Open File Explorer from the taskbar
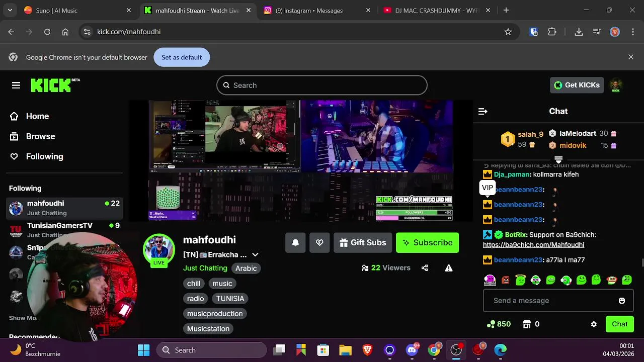The height and width of the screenshot is (362, 644). [345, 350]
